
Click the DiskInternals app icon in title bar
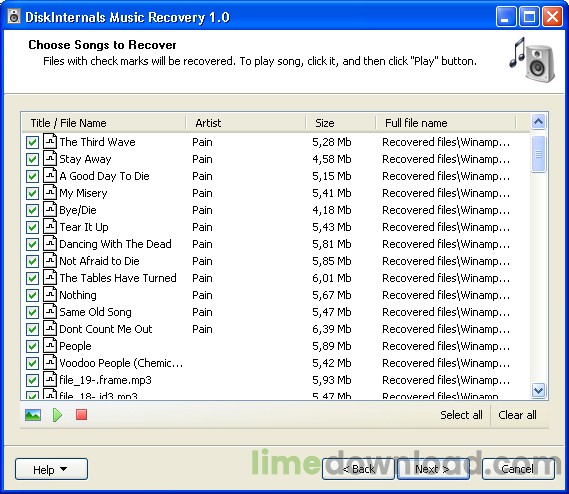tap(14, 16)
